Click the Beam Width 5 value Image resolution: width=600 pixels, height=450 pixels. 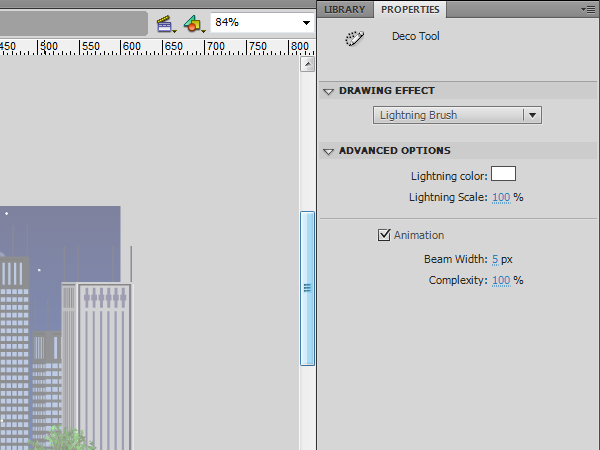495,259
